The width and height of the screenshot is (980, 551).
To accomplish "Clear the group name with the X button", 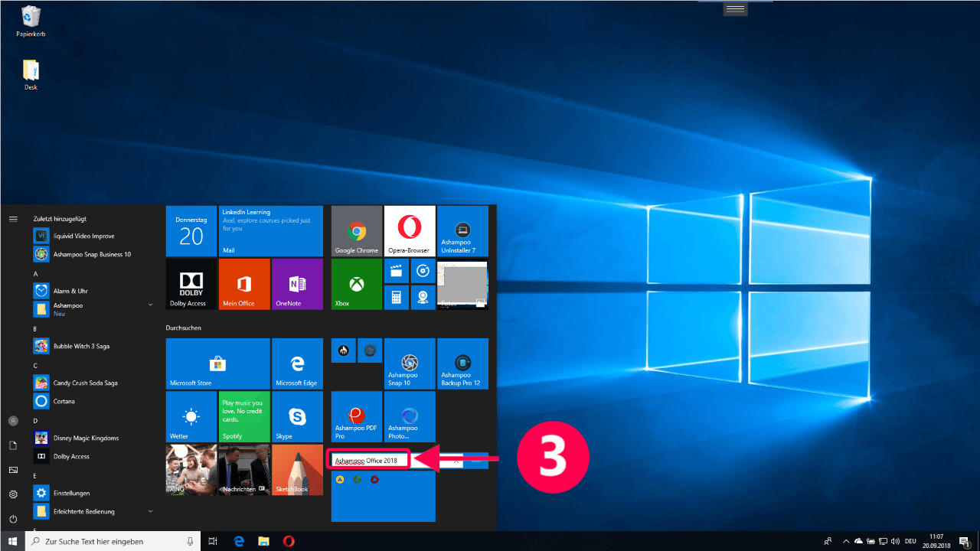I will (456, 461).
